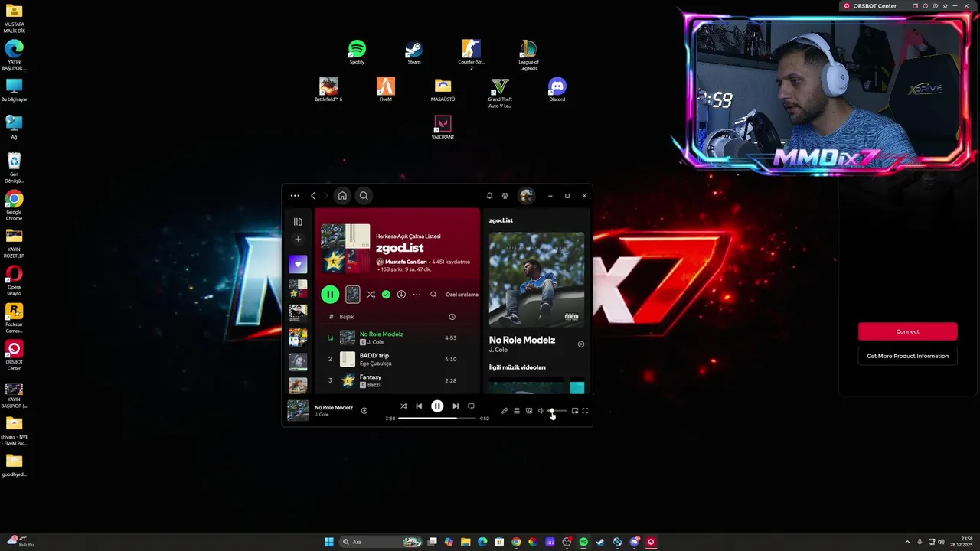Image resolution: width=980 pixels, height=551 pixels.
Task: Open artist Bazzi link
Action: (374, 385)
